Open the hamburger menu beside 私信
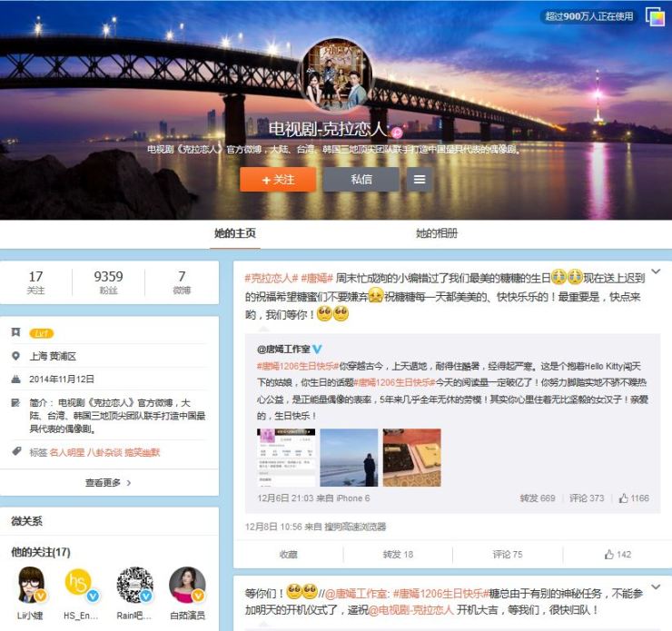This screenshot has width=672, height=631. 419,180
